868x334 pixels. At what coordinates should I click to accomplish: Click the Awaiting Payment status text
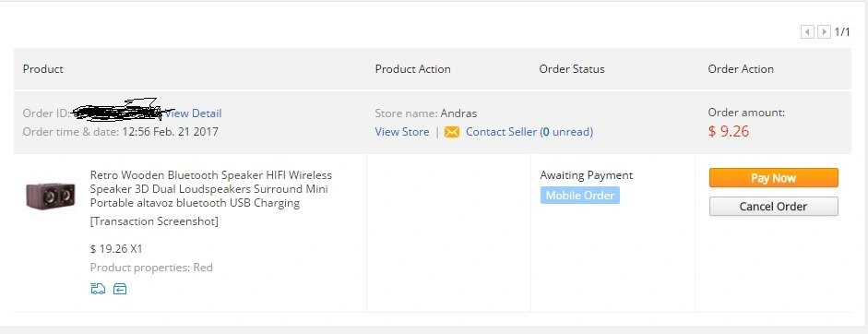[x=587, y=175]
